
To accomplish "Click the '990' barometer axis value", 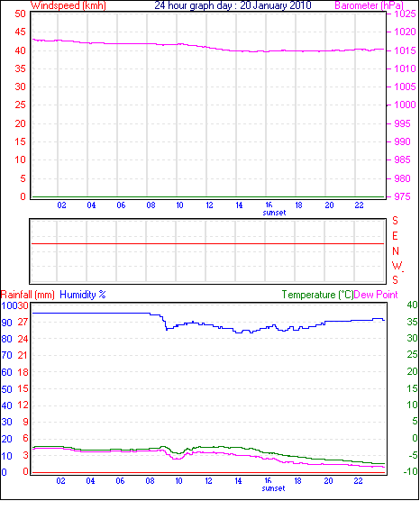I will pos(403,141).
